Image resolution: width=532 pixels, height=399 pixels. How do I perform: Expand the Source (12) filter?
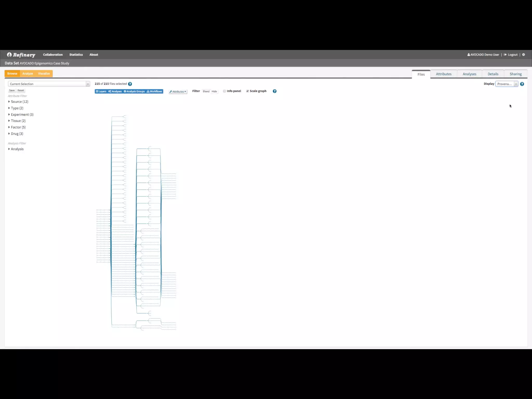19,102
